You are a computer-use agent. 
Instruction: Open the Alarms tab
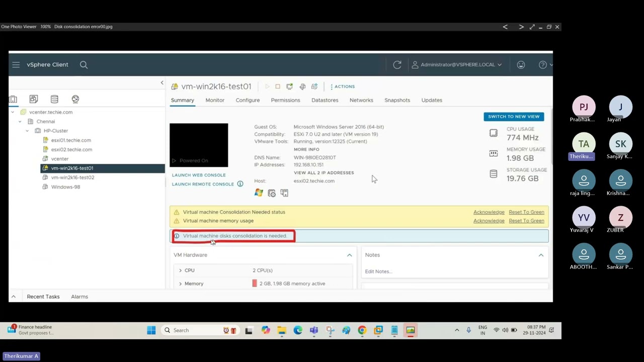pyautogui.click(x=79, y=297)
